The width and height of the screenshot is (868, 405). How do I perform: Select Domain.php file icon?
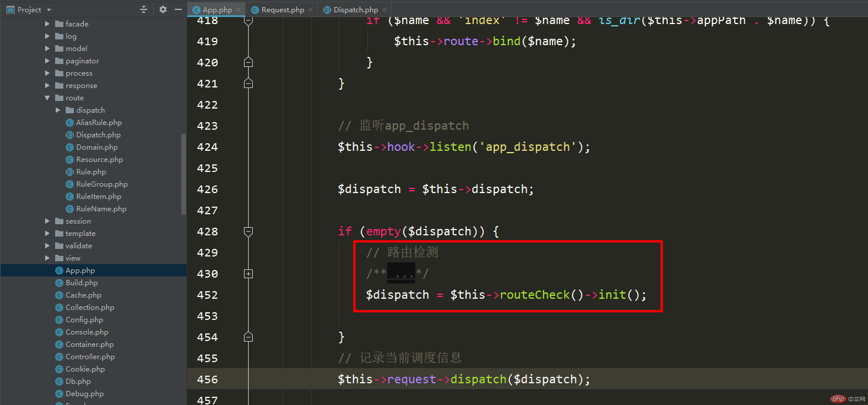(70, 147)
